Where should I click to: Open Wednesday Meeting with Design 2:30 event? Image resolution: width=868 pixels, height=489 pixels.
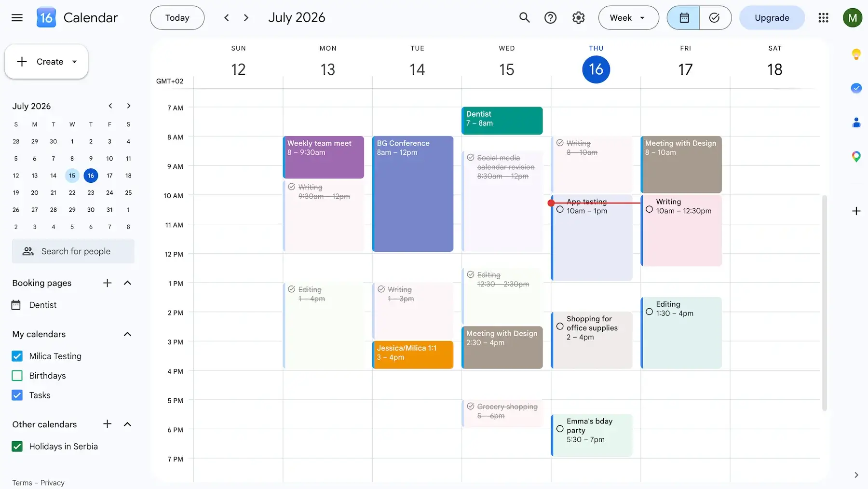pos(502,347)
